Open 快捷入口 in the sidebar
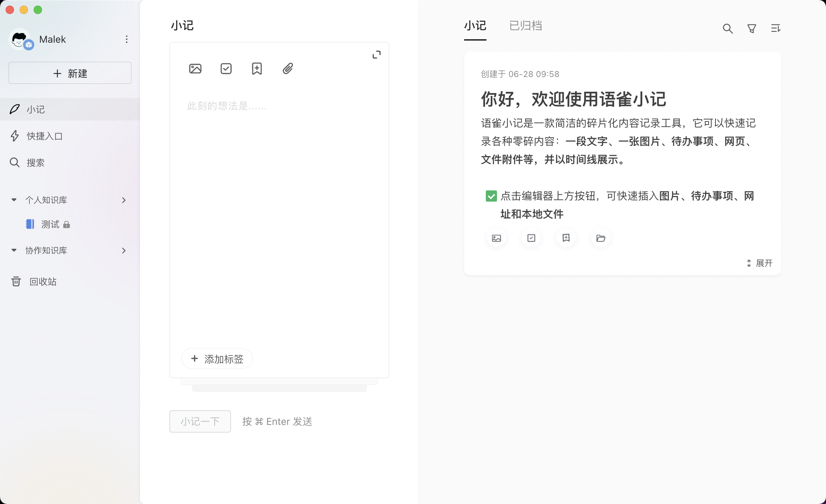Screen dimensions: 826x504 pyautogui.click(x=70, y=136)
